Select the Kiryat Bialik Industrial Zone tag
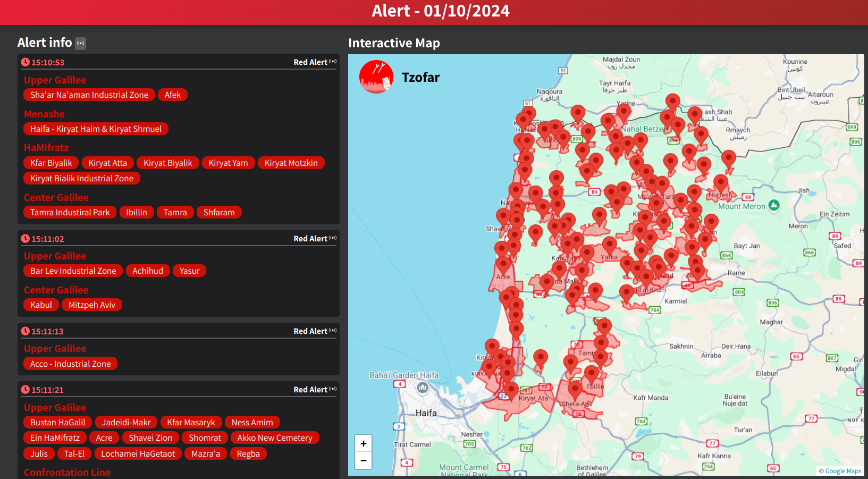This screenshot has width=868, height=479. 82,178
